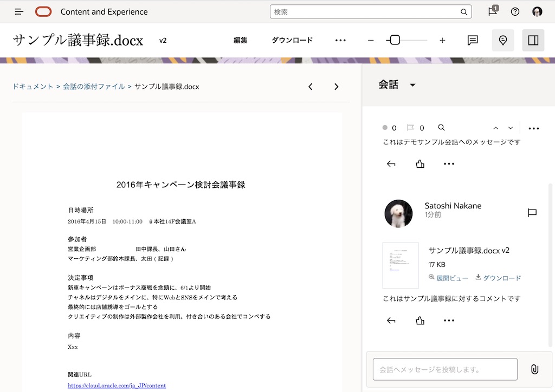Flag Satoshi Nakane's message
The width and height of the screenshot is (555, 392).
click(x=532, y=213)
